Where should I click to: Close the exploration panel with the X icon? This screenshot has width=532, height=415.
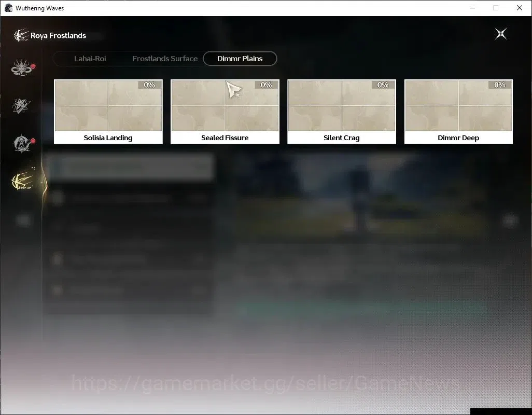[501, 34]
